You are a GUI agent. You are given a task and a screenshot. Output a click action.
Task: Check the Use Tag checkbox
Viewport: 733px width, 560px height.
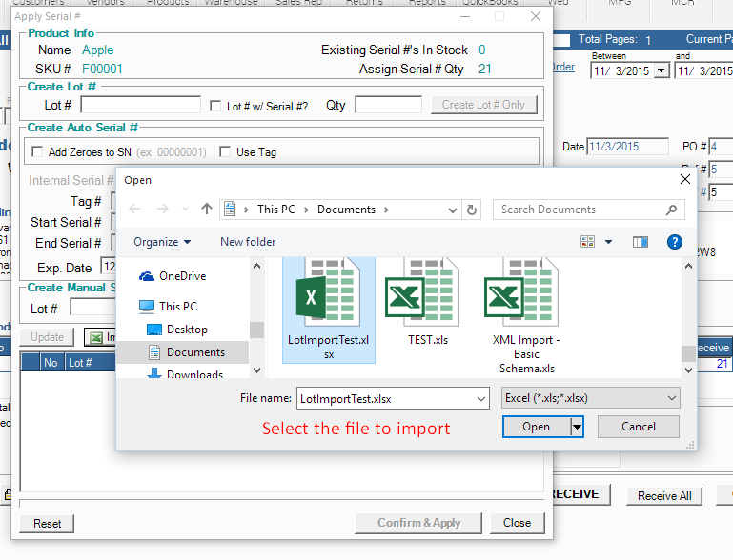coord(225,152)
